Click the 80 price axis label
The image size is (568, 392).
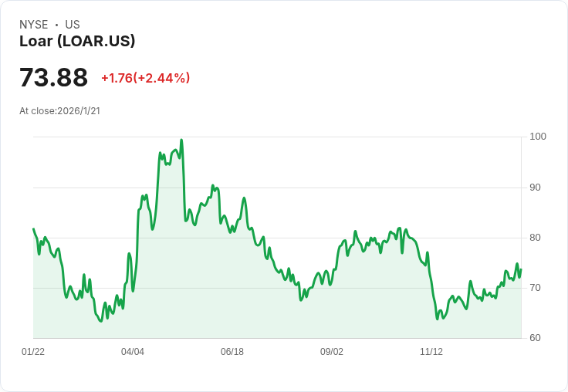(x=536, y=238)
